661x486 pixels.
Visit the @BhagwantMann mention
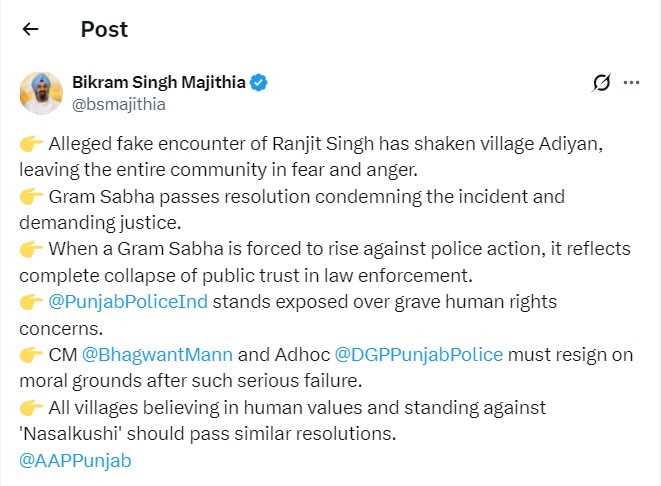point(157,353)
